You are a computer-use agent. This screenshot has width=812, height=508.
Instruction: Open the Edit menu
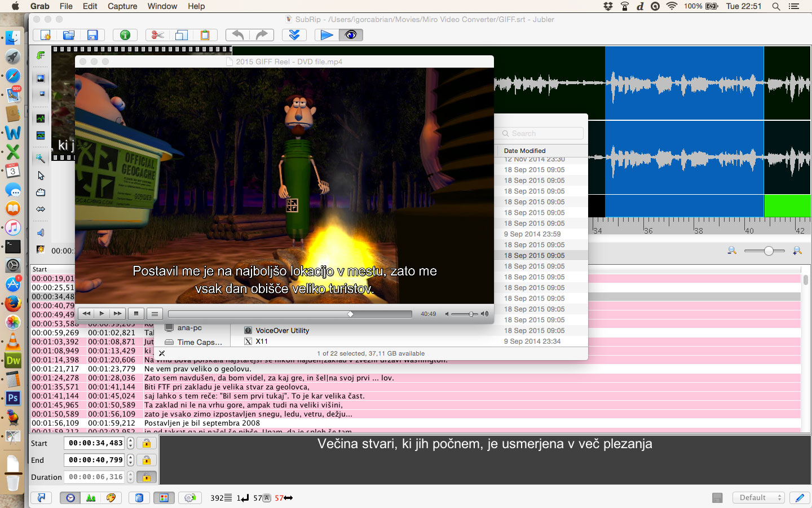pyautogui.click(x=90, y=6)
